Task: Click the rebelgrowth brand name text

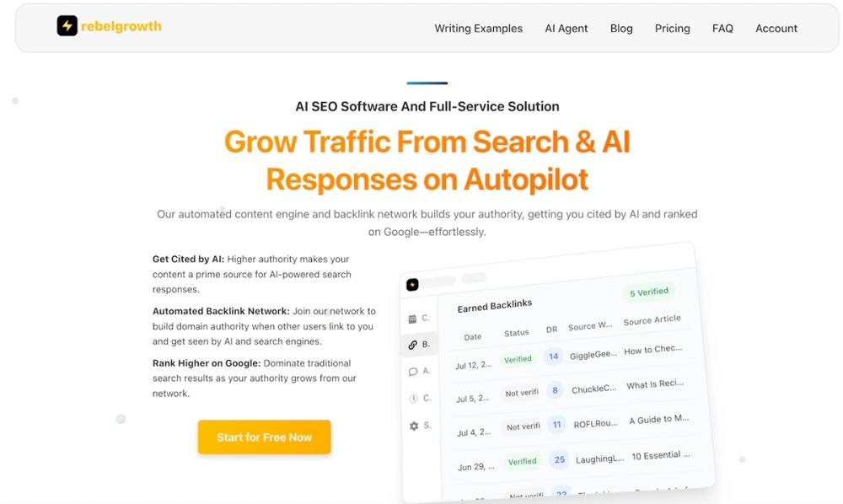Action: click(121, 26)
